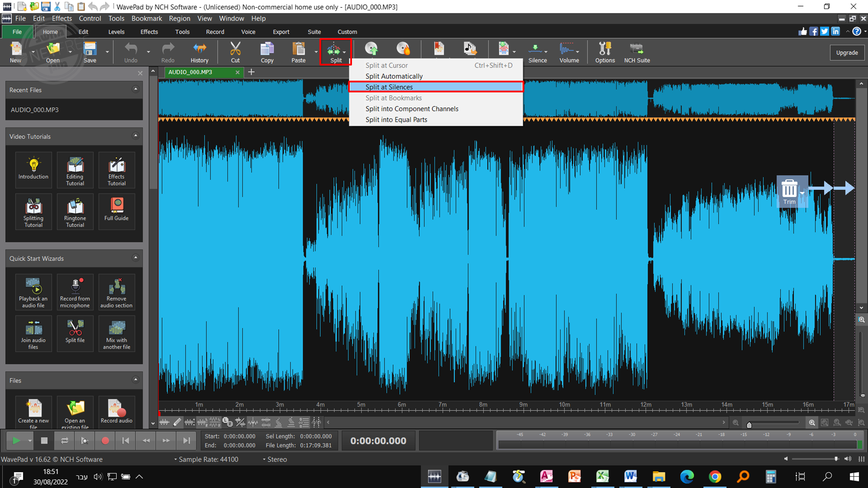Click the Fast Forward button
The image size is (868, 488).
click(x=166, y=441)
